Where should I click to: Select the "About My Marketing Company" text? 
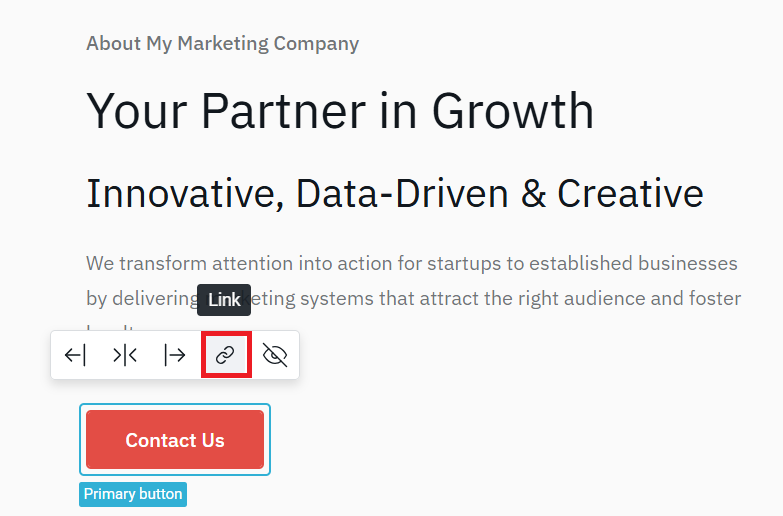222,43
